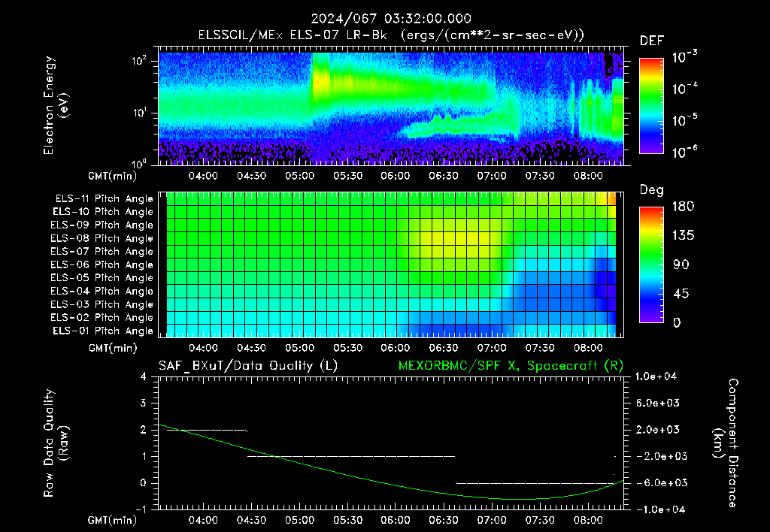770x532 pixels.
Task: Click the Component Distance (km) axis label
Action: point(726,443)
